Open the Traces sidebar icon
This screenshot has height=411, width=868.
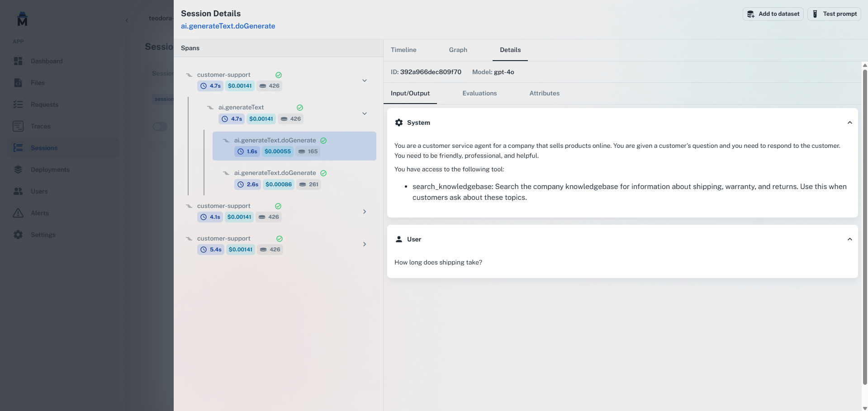click(x=18, y=126)
